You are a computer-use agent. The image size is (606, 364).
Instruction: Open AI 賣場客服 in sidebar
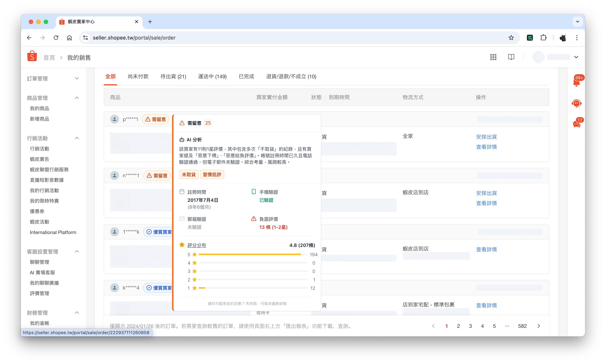[x=42, y=272]
